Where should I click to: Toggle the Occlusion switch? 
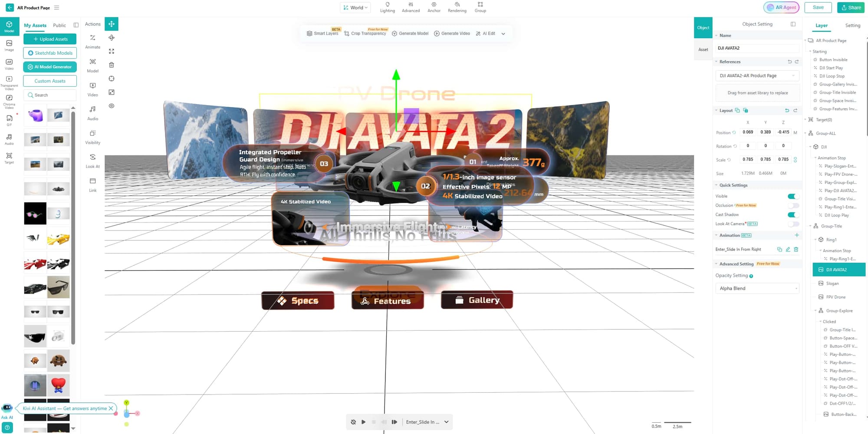pos(793,205)
